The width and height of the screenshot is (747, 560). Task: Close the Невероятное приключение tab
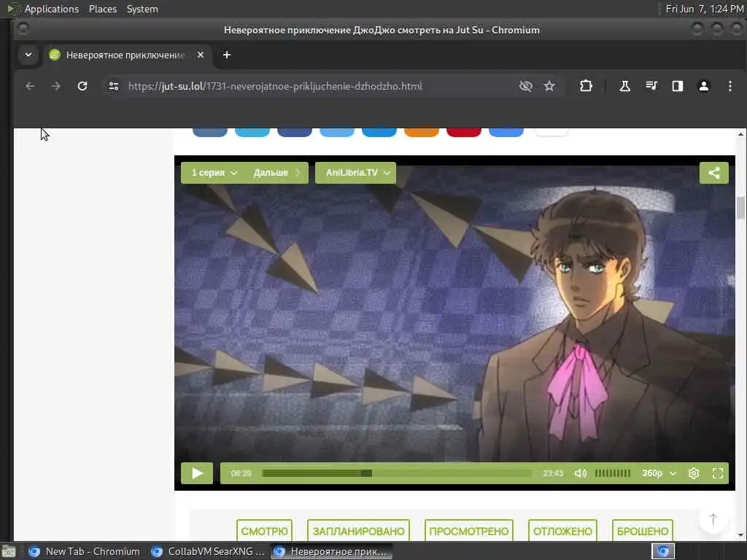(201, 55)
